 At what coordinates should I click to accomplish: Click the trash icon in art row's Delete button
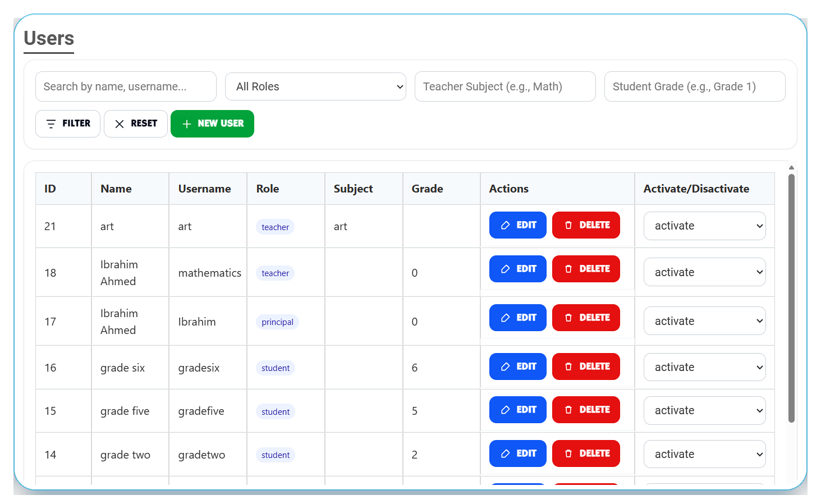coord(568,225)
